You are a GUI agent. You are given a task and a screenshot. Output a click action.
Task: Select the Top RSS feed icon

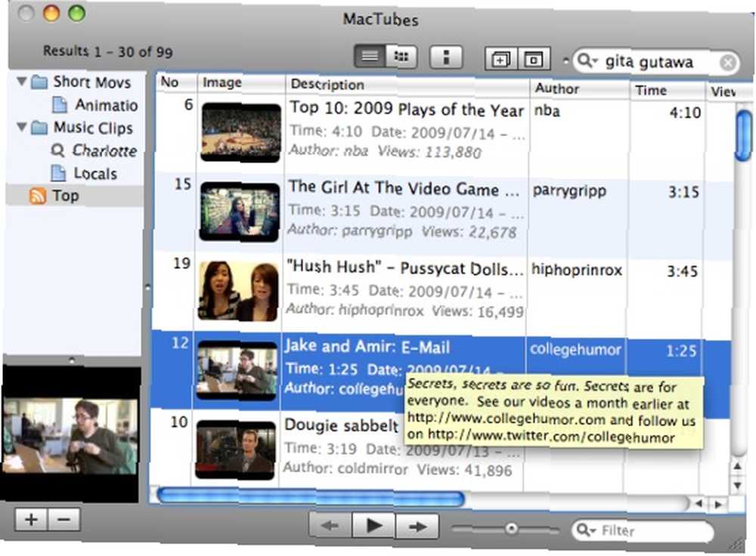click(x=38, y=196)
